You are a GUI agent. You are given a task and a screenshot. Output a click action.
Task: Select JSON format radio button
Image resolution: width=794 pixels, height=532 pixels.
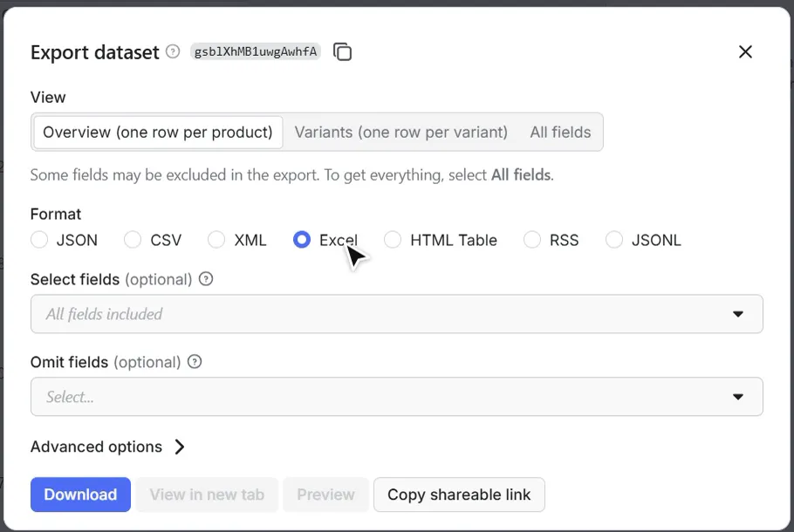click(39, 240)
